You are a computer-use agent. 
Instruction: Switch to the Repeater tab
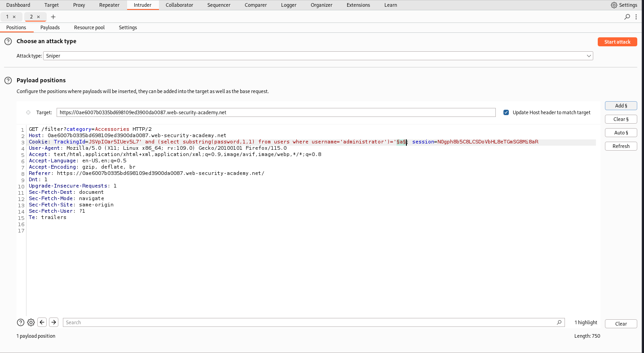coord(110,5)
